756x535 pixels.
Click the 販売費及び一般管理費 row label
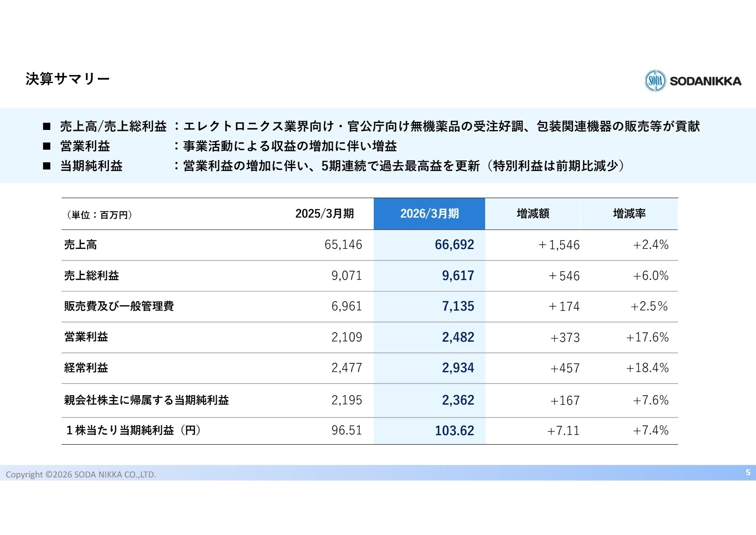point(119,306)
